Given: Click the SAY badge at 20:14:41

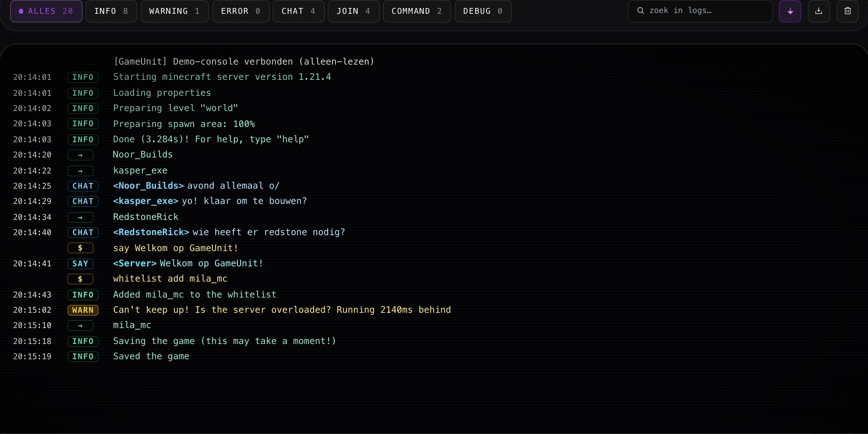Looking at the screenshot, I should 80,264.
